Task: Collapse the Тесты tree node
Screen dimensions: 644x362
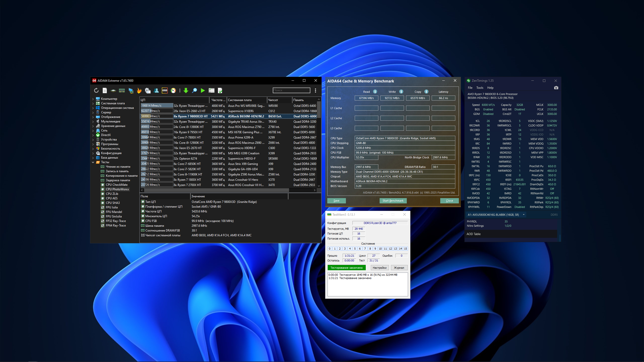Action: (x=93, y=162)
